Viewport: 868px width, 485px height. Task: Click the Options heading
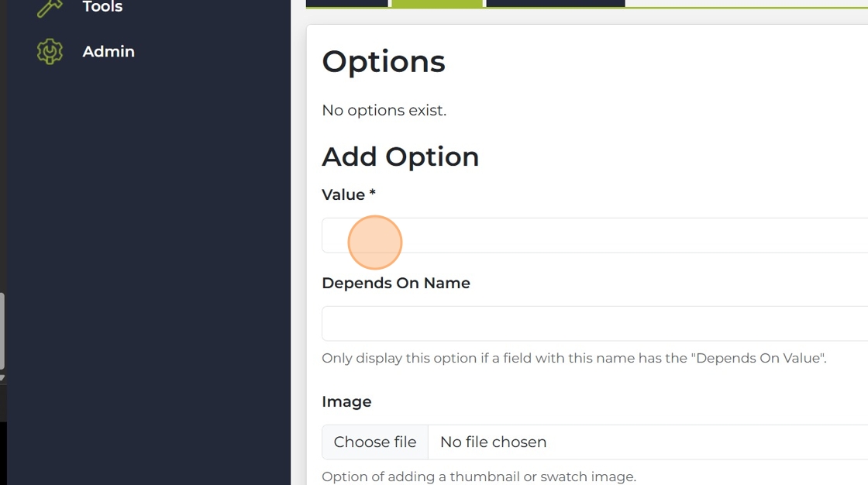384,62
